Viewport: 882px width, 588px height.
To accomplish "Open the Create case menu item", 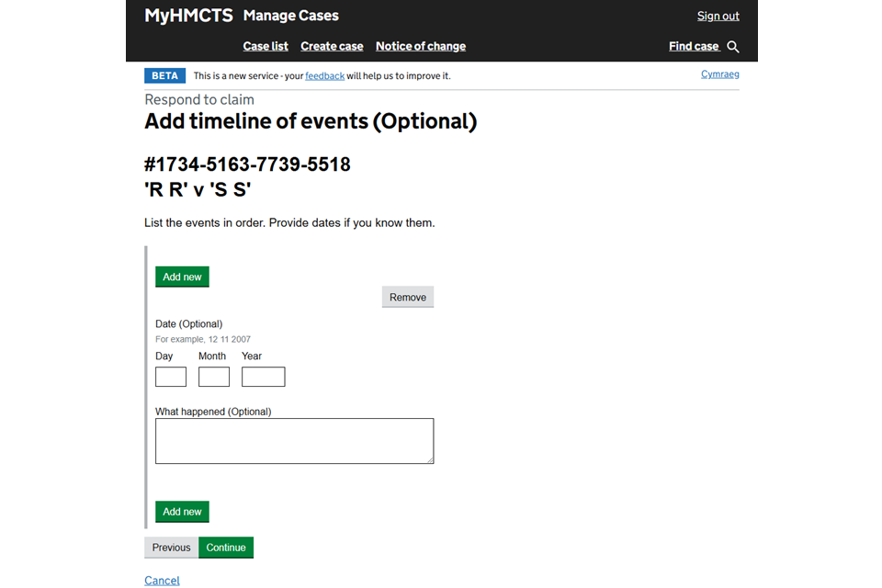I will [332, 46].
